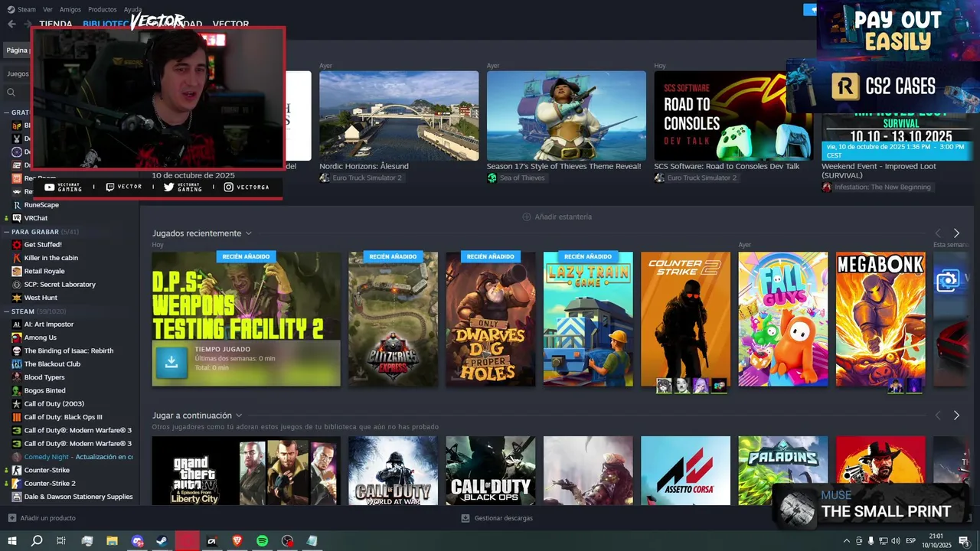
Task: Show next recently played games with right arrow
Action: 956,233
